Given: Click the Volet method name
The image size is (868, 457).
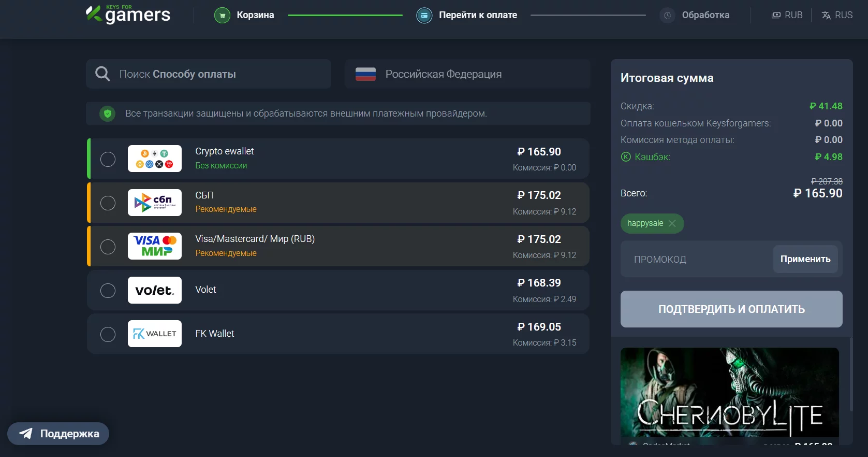Looking at the screenshot, I should [x=205, y=290].
